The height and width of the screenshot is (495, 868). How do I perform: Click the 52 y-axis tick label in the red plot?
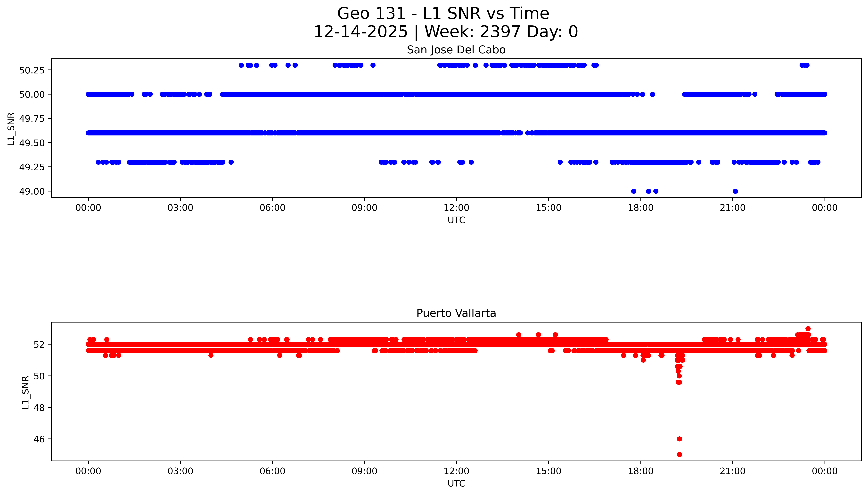(x=39, y=345)
